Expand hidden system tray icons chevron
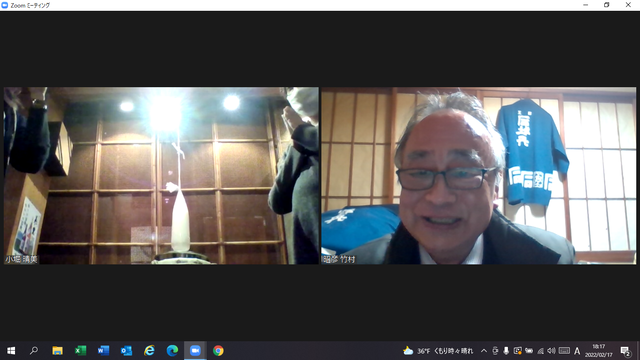640x360 pixels. click(x=484, y=351)
